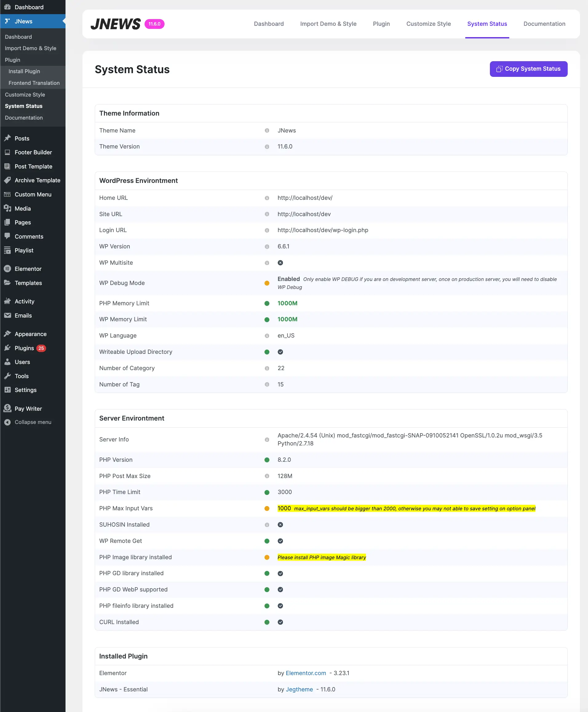588x712 pixels.
Task: Click the X mark for SUHOSIN Installed
Action: (x=280, y=524)
